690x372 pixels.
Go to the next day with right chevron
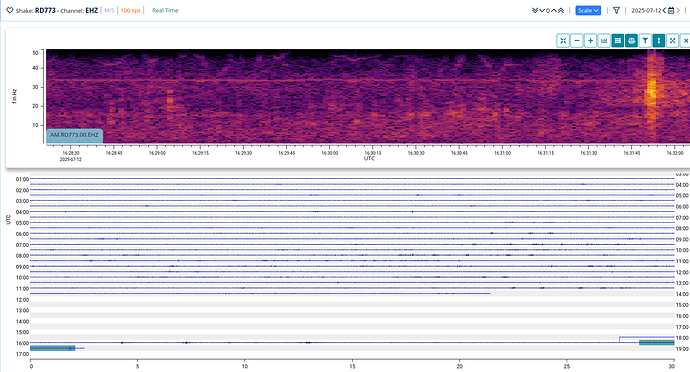pyautogui.click(x=678, y=10)
